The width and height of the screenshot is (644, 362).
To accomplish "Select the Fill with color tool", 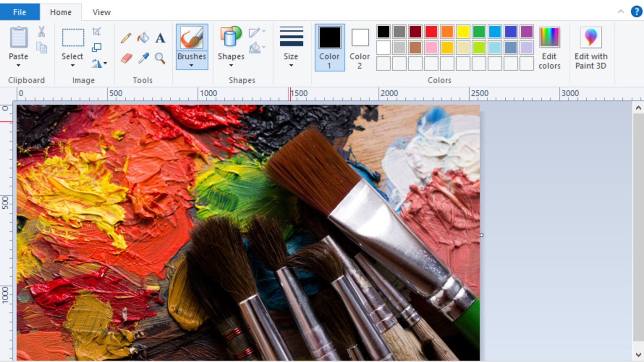I will (143, 37).
